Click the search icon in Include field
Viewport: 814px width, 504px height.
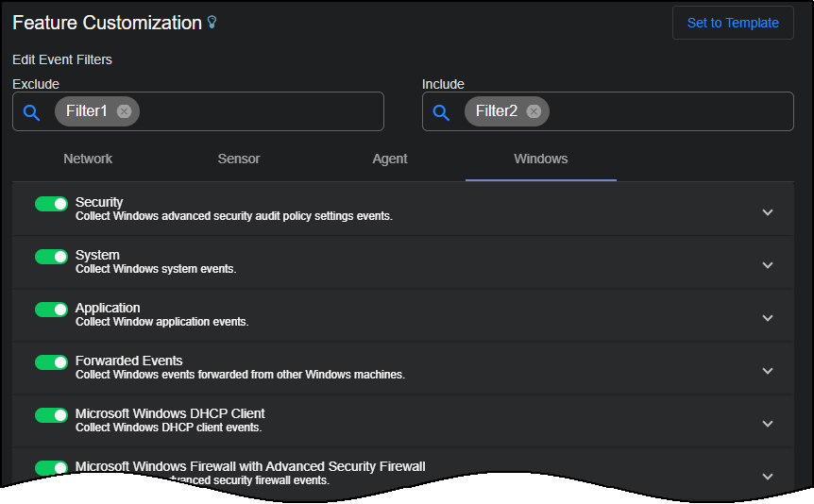coord(441,112)
